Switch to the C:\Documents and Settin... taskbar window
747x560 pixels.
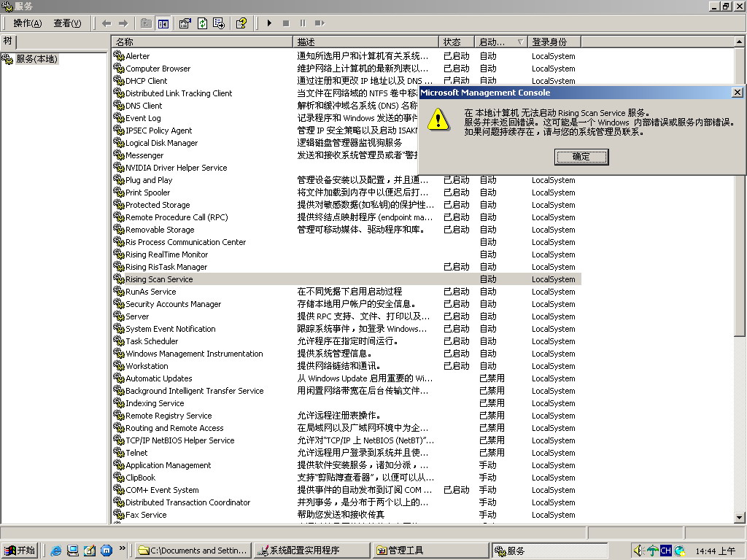pyautogui.click(x=192, y=551)
